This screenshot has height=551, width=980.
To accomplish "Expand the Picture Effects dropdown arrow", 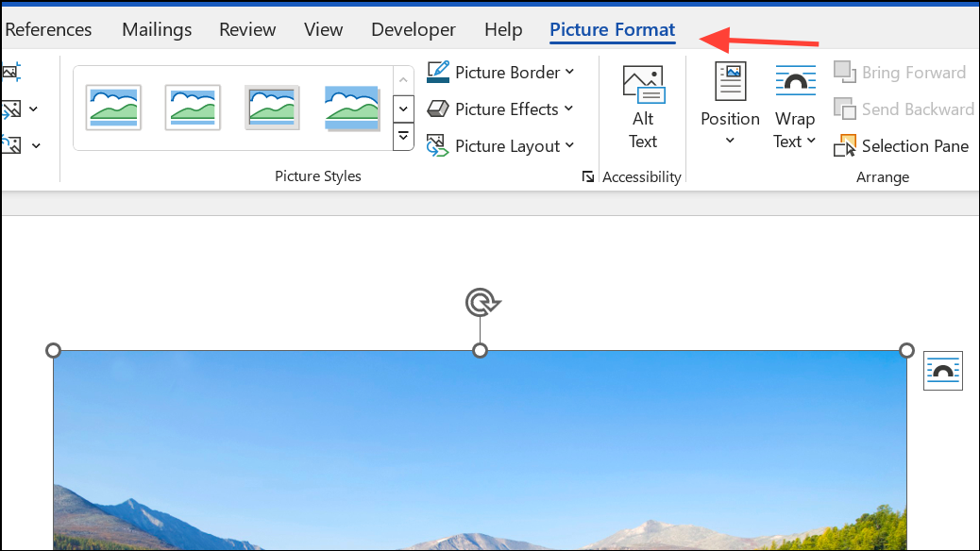I will 568,109.
